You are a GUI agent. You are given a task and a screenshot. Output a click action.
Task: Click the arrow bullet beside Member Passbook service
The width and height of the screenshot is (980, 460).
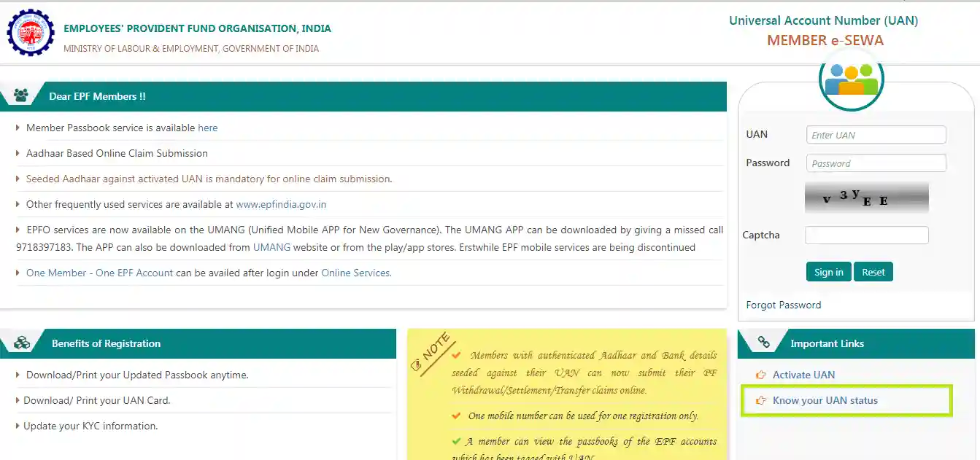pyautogui.click(x=18, y=128)
